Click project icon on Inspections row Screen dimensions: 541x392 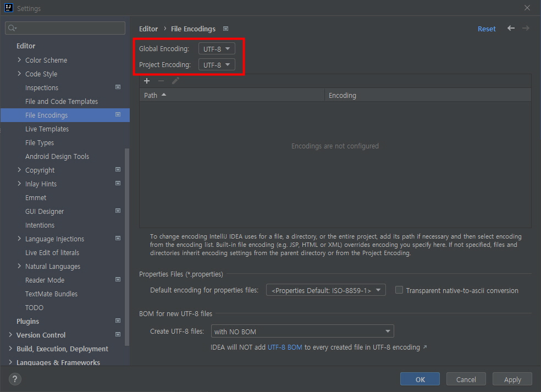pos(118,87)
